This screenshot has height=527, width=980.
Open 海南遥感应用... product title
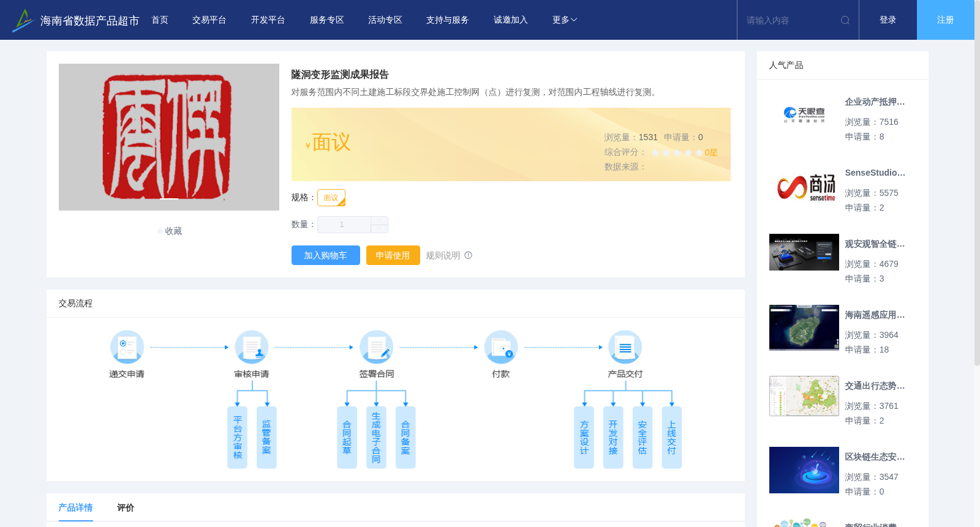click(875, 315)
